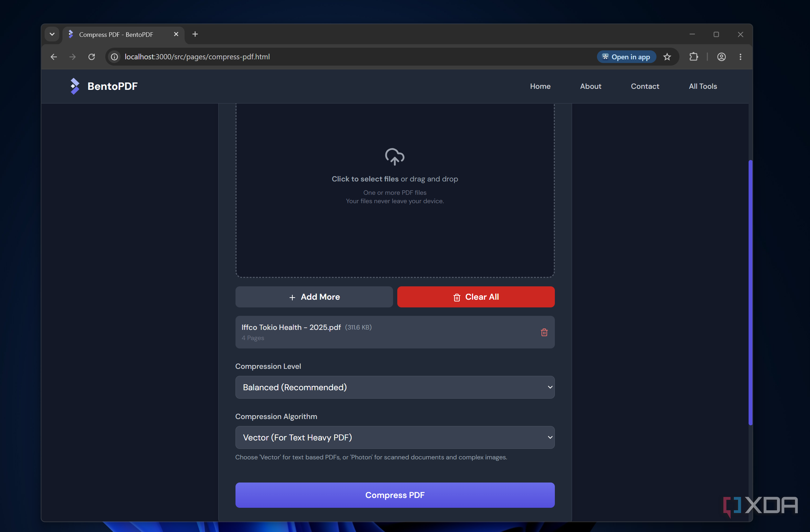Delete the Iffco Tokio Health file with the trash icon
Screen dimensions: 810x532
(544, 332)
